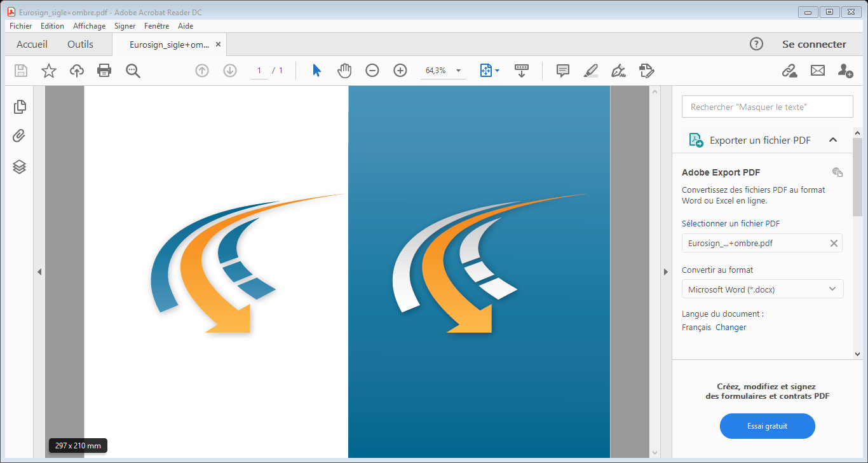The width and height of the screenshot is (868, 463).
Task: Activate the Hand pan tool
Action: [x=344, y=71]
